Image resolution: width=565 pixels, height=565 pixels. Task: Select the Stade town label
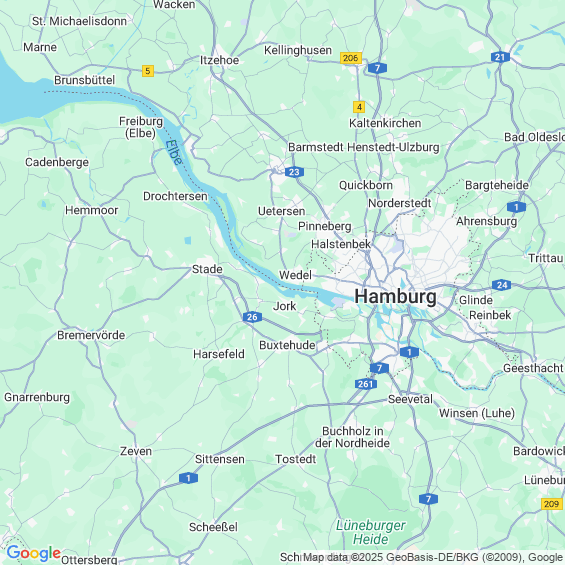(x=207, y=269)
